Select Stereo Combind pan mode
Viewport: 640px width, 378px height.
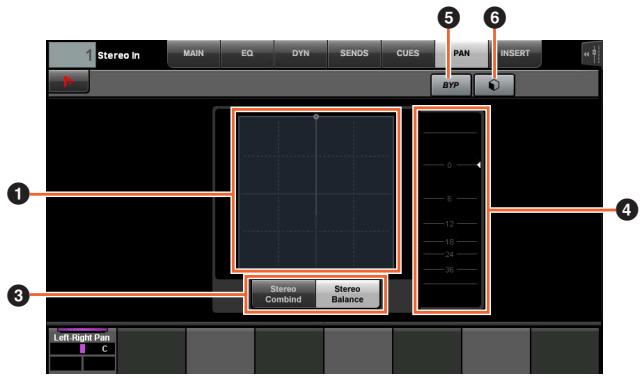283,294
